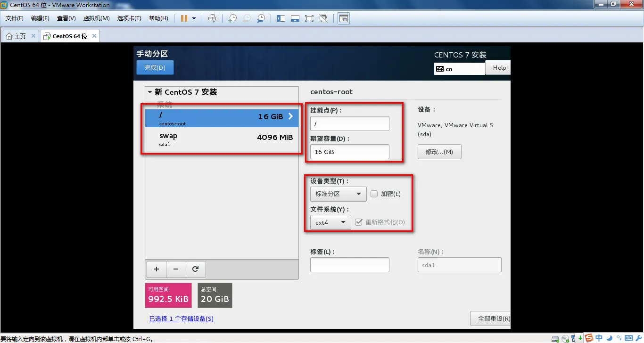The height and width of the screenshot is (343, 644).
Task: Click the Help! button
Action: (x=498, y=68)
